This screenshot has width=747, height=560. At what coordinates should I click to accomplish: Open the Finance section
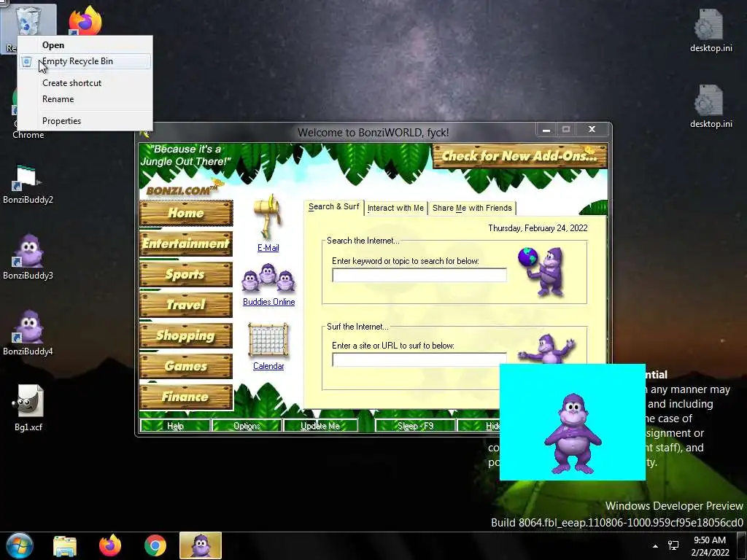186,397
